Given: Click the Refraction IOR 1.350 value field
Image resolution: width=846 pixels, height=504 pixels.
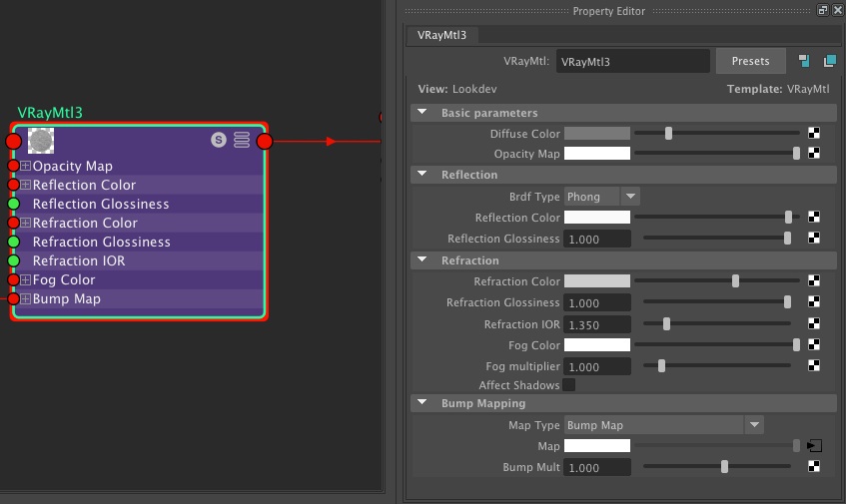Looking at the screenshot, I should [x=597, y=324].
